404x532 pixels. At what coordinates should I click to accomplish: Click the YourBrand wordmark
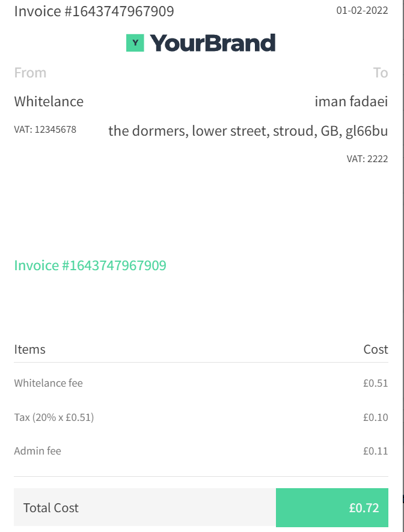(x=213, y=43)
